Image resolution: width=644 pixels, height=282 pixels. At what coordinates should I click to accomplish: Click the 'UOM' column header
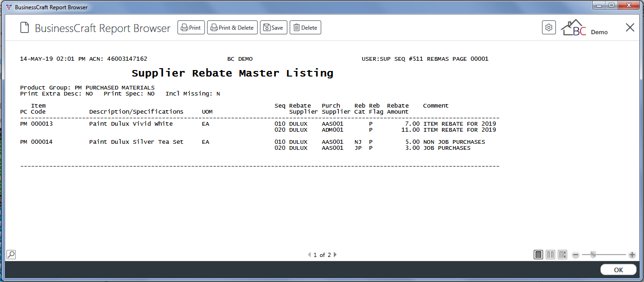coord(207,112)
